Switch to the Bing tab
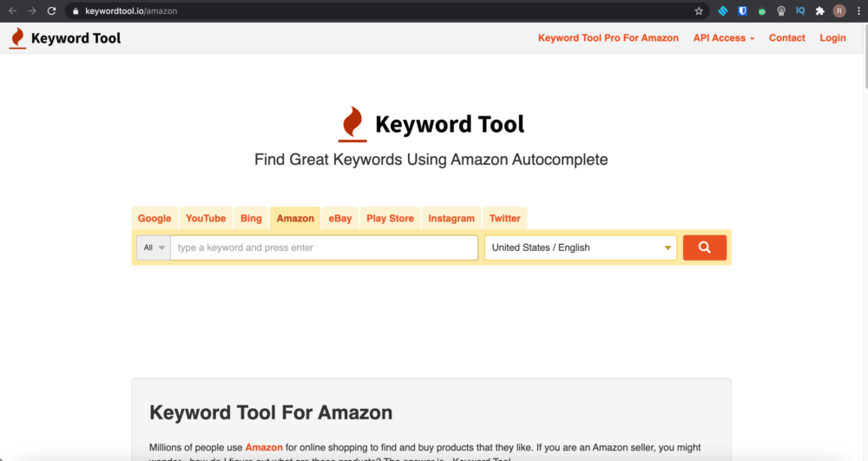The width and height of the screenshot is (868, 461). [x=251, y=218]
